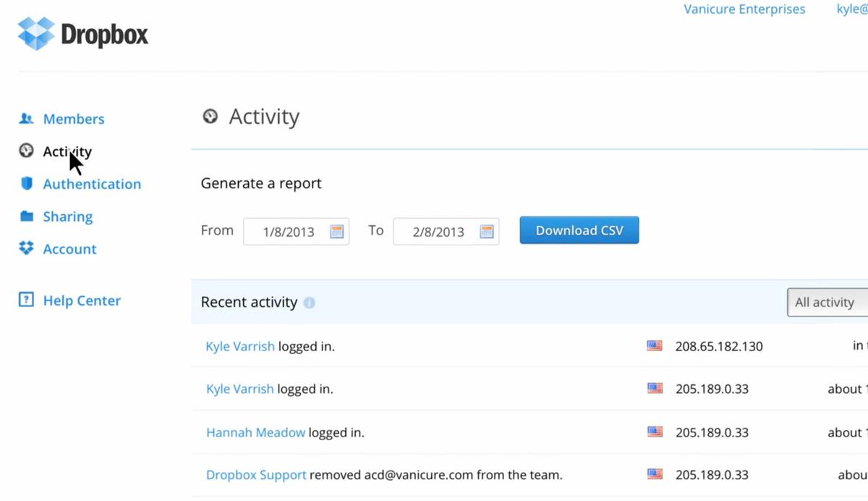Select IP address in Hannah Meadow row
Image resolution: width=868 pixels, height=501 pixels.
tap(712, 432)
